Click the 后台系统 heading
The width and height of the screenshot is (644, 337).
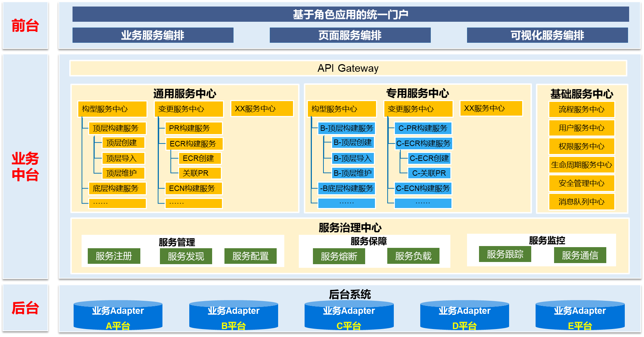click(x=350, y=295)
